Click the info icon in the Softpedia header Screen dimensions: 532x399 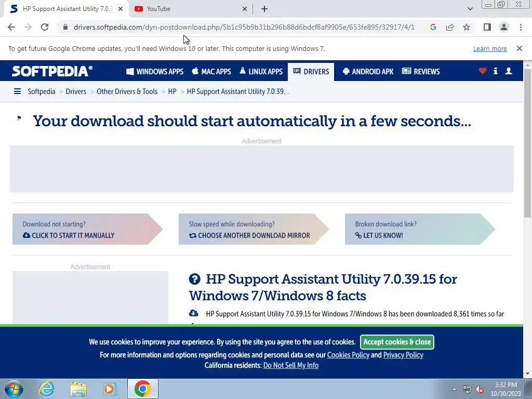point(495,71)
